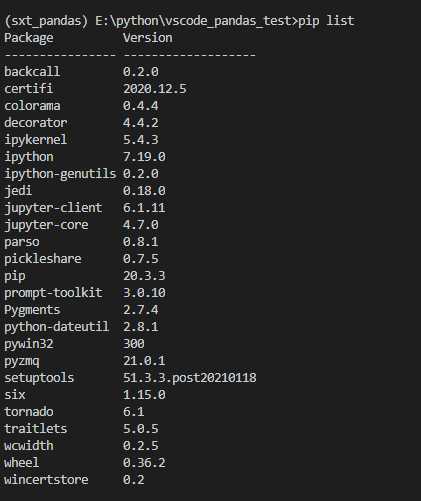Click the 'pip' package row name
This screenshot has width=421, height=501.
[x=15, y=276]
